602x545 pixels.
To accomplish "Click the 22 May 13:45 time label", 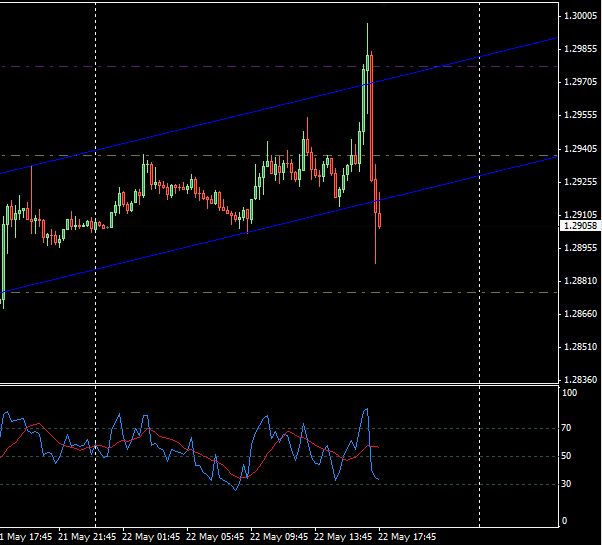I will (x=344, y=537).
